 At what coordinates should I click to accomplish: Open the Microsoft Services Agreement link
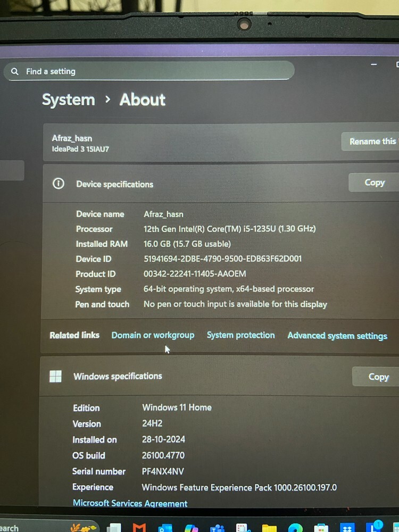(x=130, y=503)
